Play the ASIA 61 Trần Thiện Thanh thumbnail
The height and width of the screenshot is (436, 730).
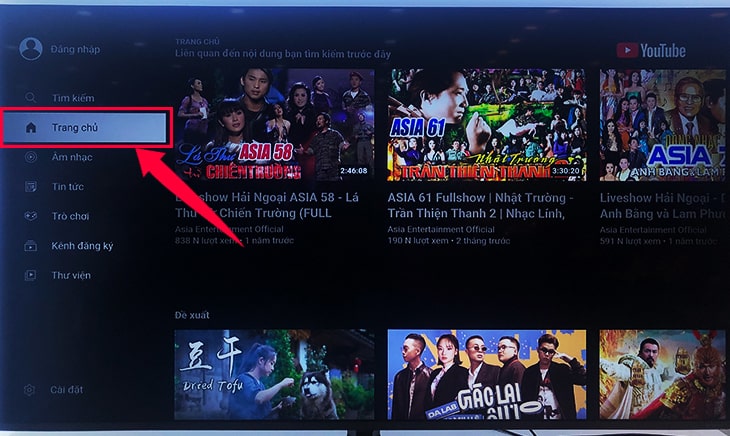click(487, 125)
